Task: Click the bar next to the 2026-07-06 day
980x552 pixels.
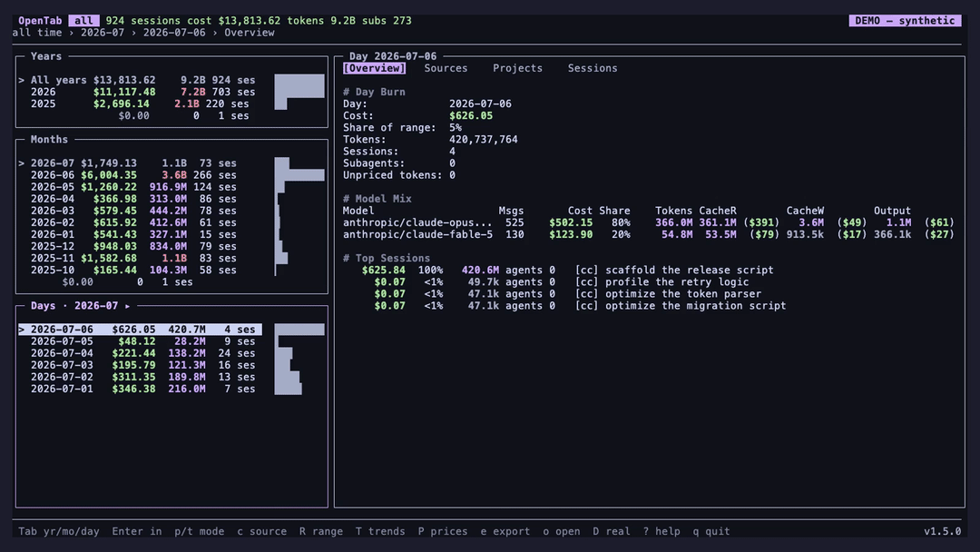Action: pos(299,330)
